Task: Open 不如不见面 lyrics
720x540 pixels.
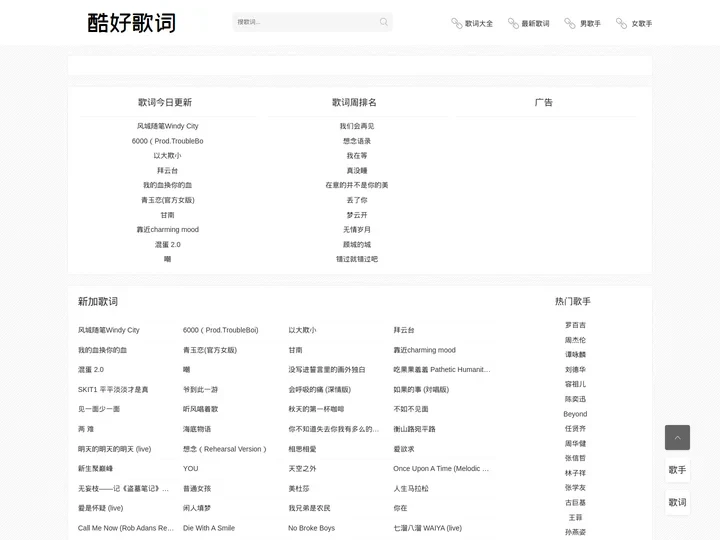Action: point(411,409)
